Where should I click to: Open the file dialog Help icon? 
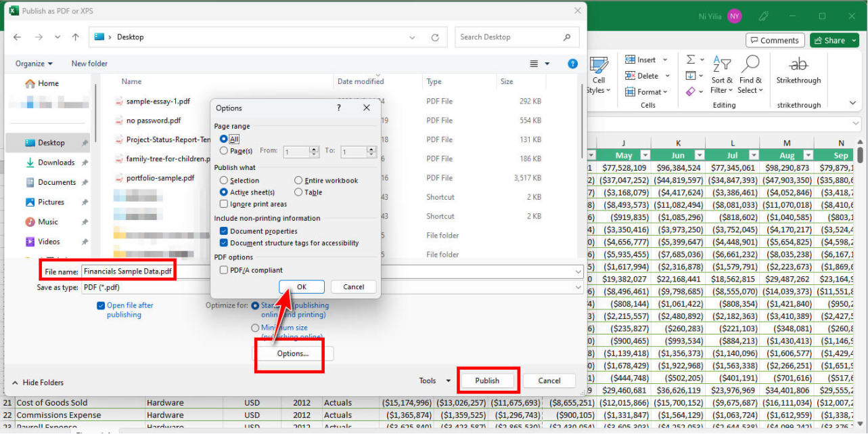[x=573, y=64]
